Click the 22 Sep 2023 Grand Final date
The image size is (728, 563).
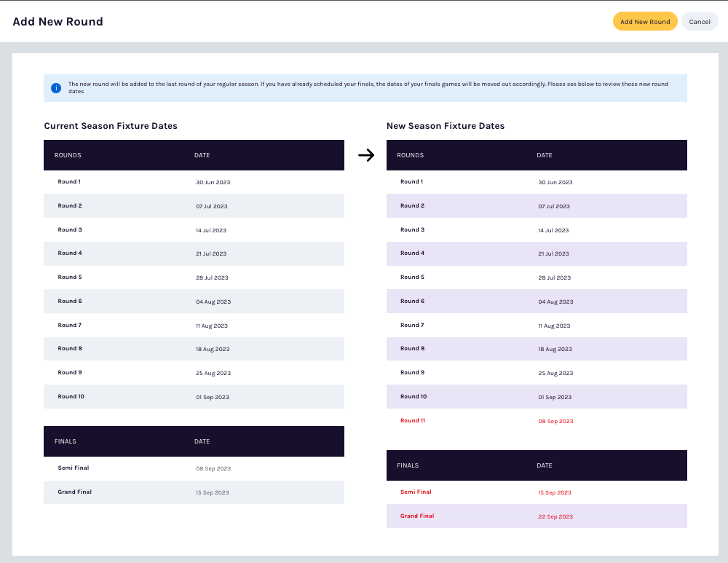[555, 516]
